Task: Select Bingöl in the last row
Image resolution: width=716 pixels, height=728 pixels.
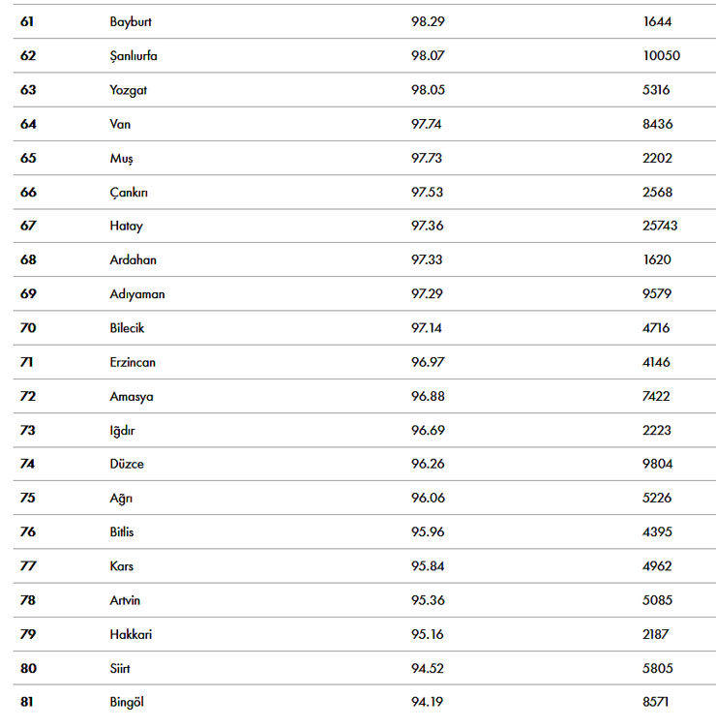Action: [128, 702]
